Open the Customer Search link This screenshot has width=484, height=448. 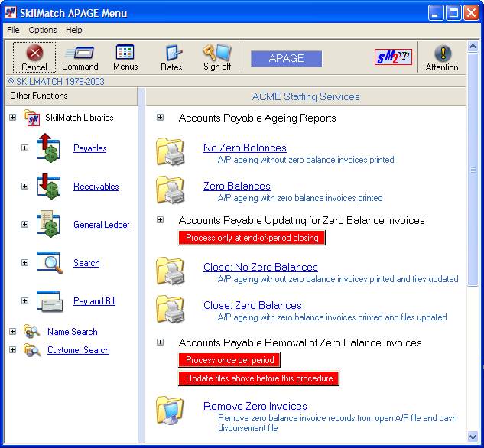pyautogui.click(x=79, y=350)
